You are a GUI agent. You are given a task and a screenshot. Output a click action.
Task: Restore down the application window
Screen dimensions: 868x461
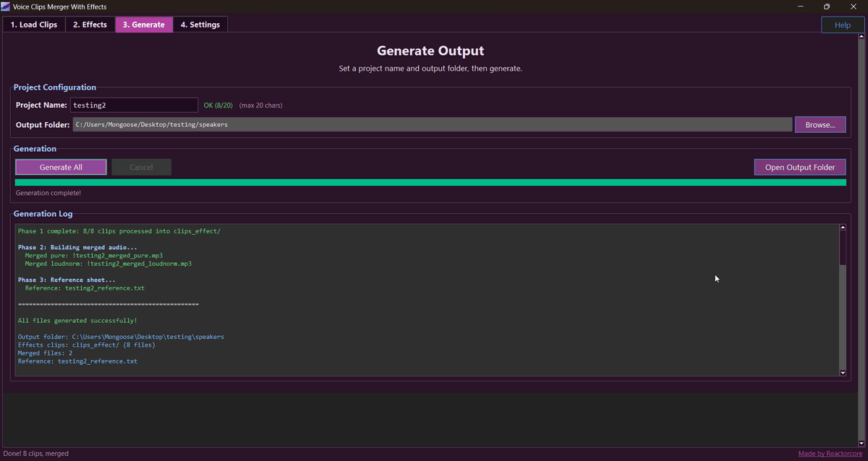[827, 7]
